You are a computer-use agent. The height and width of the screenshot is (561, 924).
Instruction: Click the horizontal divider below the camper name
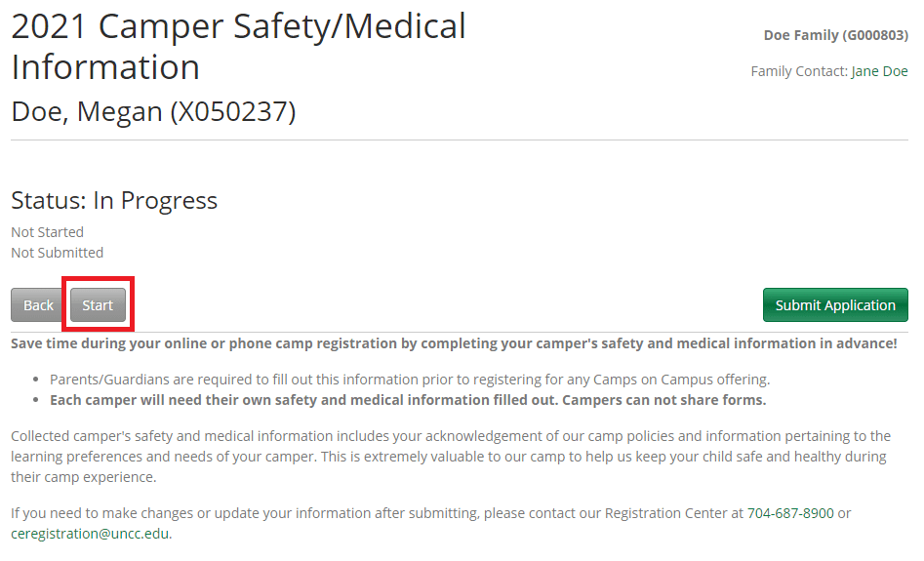[x=460, y=140]
